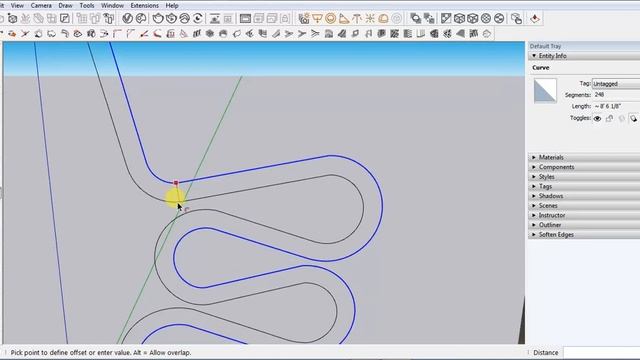Click the 'Curve' entity type label

(x=540, y=68)
